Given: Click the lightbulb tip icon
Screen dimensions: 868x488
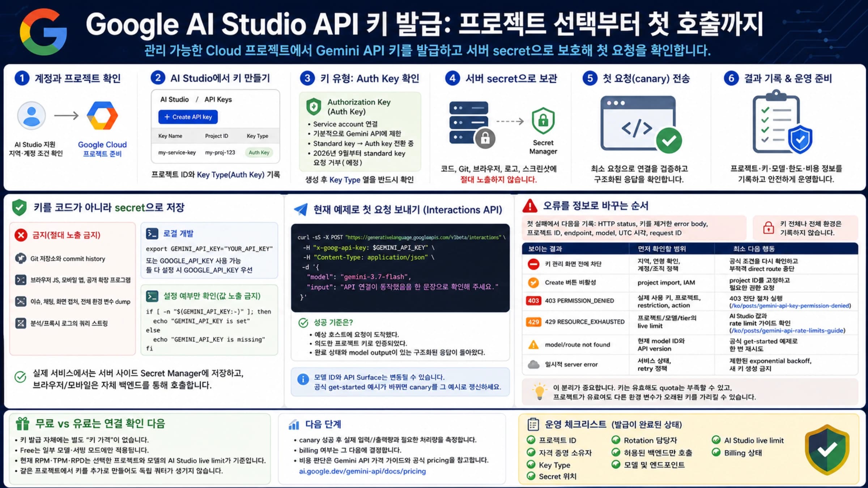Looking at the screenshot, I should coord(540,391).
